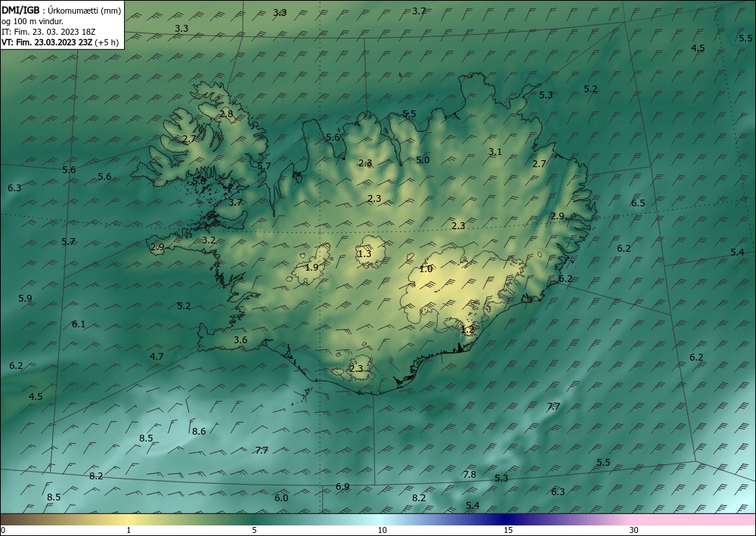Click the 1.0 value on Vatnajökull glacier
Image resolution: width=756 pixels, height=536 pixels.
tap(426, 269)
